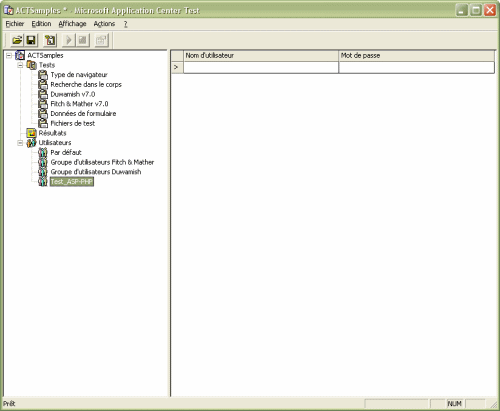Select Groupe d'utilisateurs Fitch & Mather
Screen dimensions: 500x411
click(x=102, y=162)
